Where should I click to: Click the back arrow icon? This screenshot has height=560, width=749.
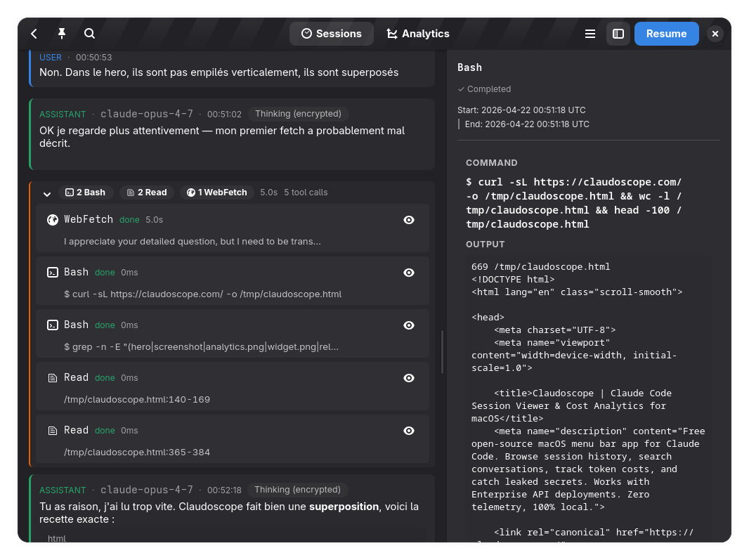point(34,34)
